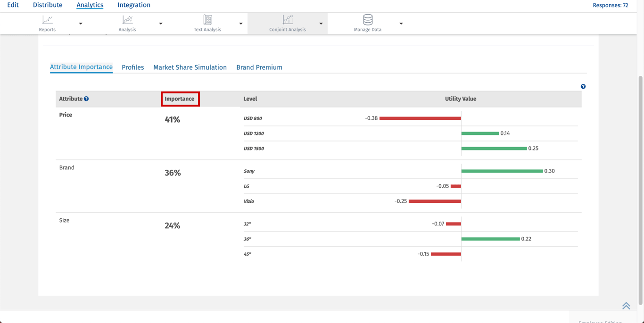Open the Text Analysis dropdown arrow
This screenshot has height=323, width=644.
point(241,24)
